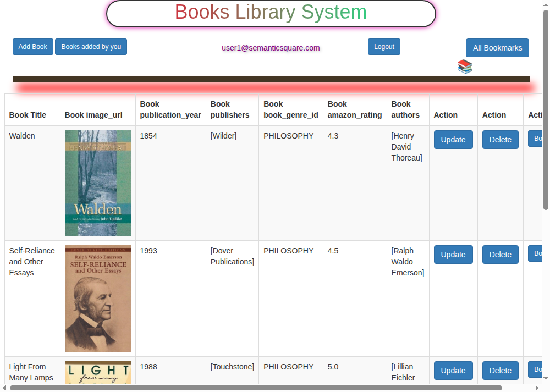The width and height of the screenshot is (550, 392).
Task: Click the stacked books icon
Action: click(465, 67)
